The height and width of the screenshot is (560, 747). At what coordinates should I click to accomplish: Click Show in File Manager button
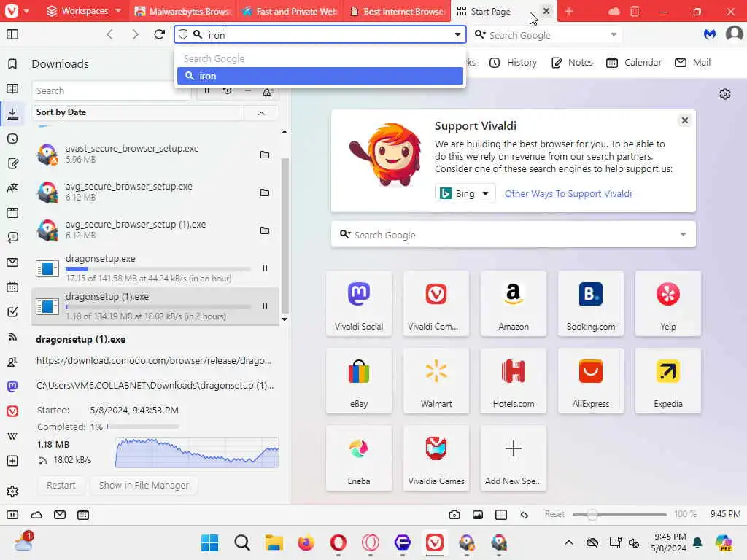144,485
